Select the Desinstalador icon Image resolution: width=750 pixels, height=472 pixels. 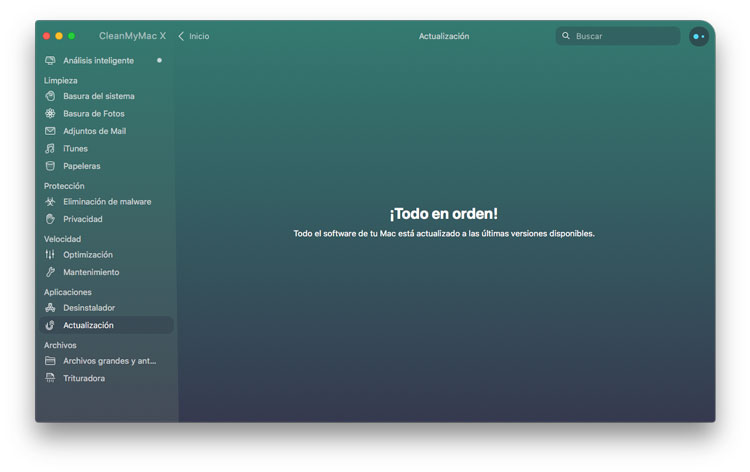point(50,307)
